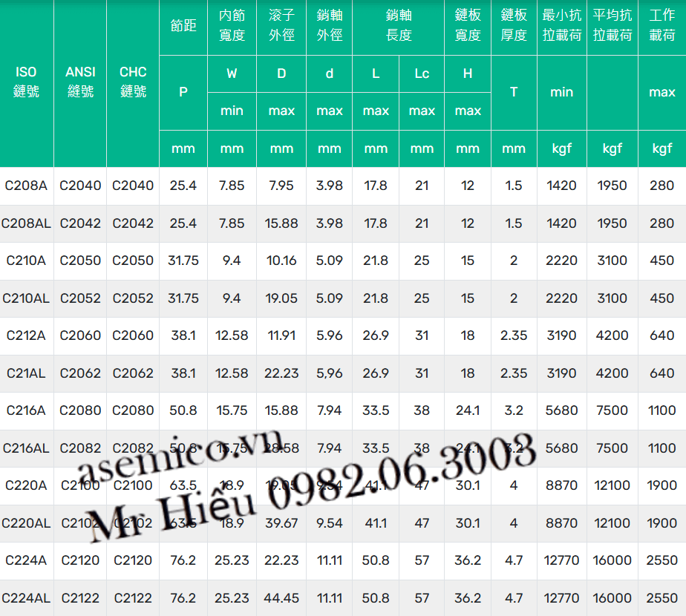Click the 銷軸長度 header cell
This screenshot has height=616, width=686.
point(399,26)
